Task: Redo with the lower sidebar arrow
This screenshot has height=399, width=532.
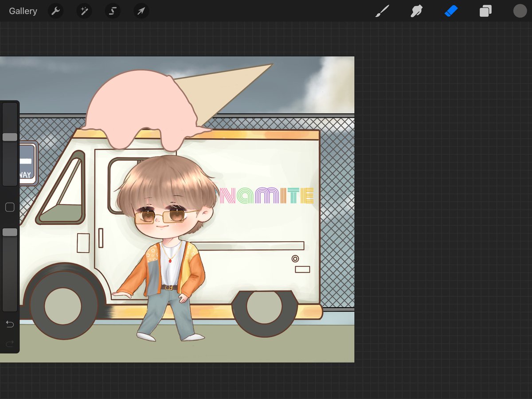Action: click(10, 344)
